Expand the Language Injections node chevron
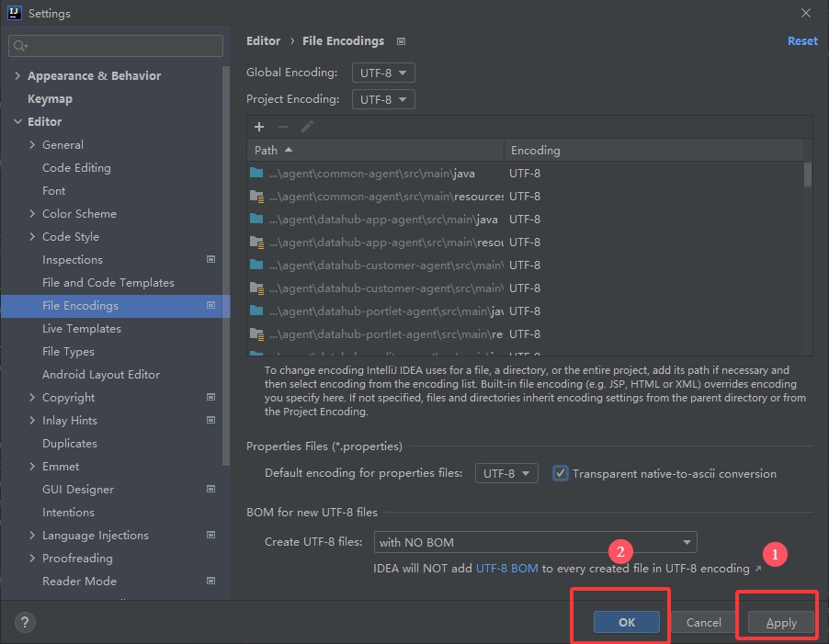 [32, 536]
